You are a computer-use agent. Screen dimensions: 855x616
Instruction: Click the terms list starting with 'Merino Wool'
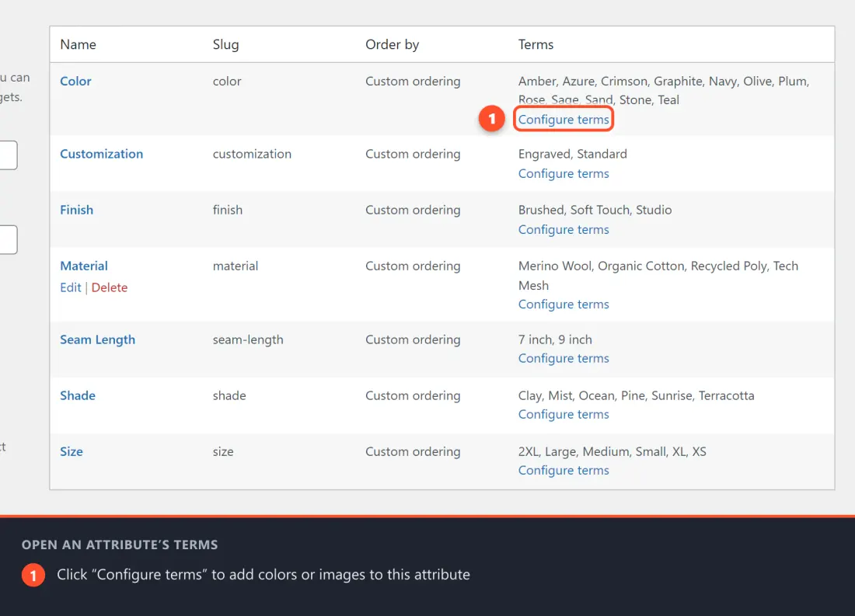click(658, 276)
